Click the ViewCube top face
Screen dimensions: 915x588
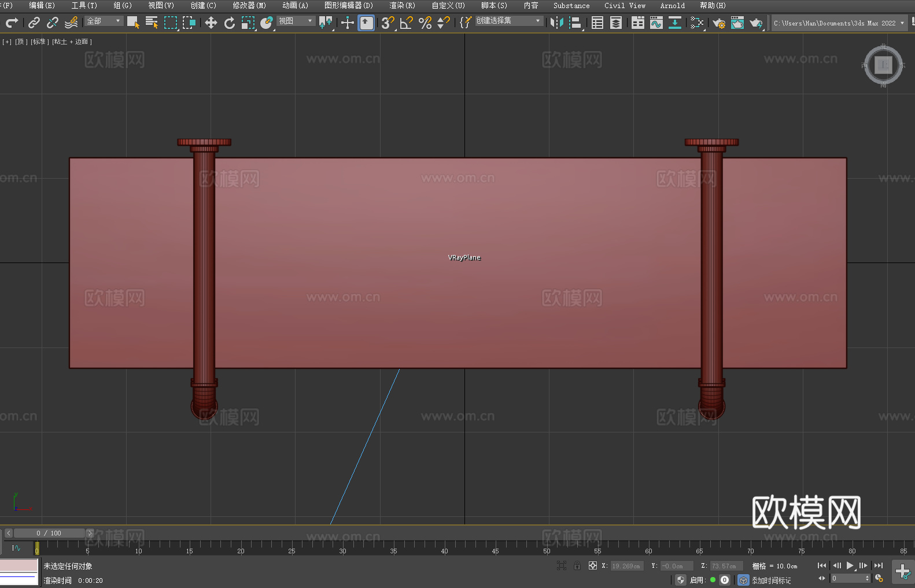(x=883, y=65)
